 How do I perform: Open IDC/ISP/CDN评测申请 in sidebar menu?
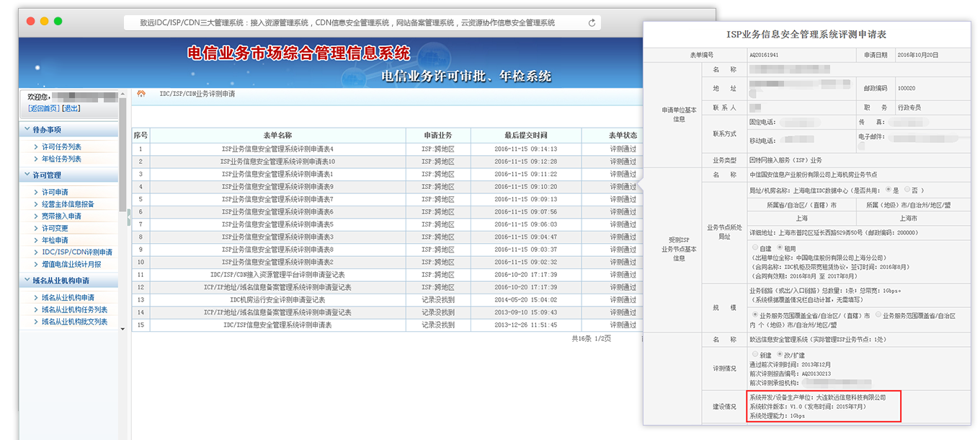(x=76, y=252)
